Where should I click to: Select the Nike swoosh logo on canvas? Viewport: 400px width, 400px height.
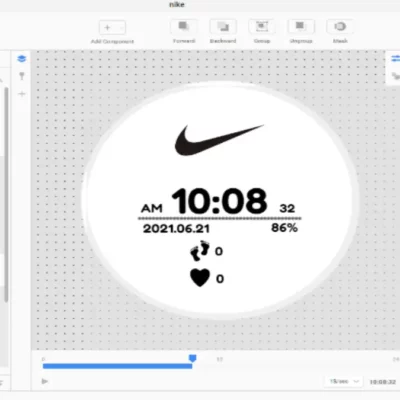pyautogui.click(x=219, y=140)
